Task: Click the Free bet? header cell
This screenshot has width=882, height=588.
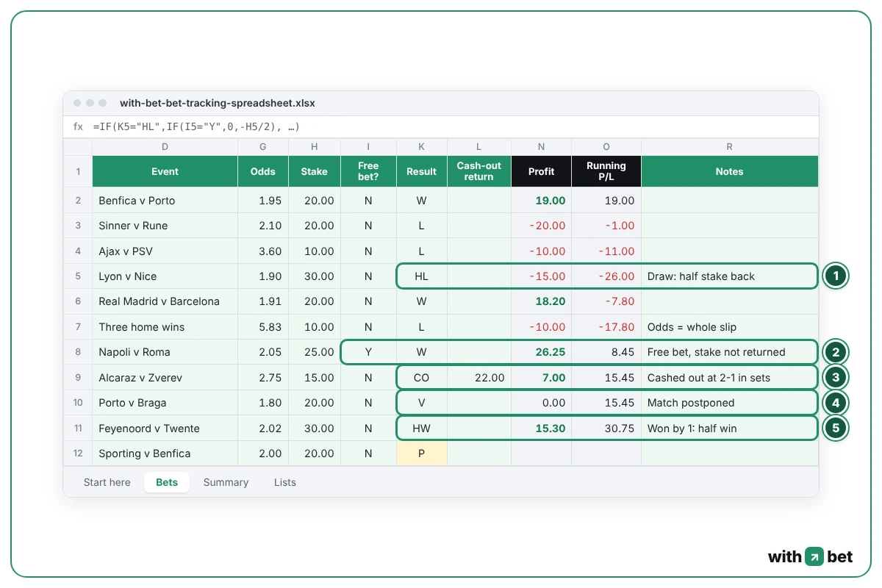Action: tap(368, 171)
